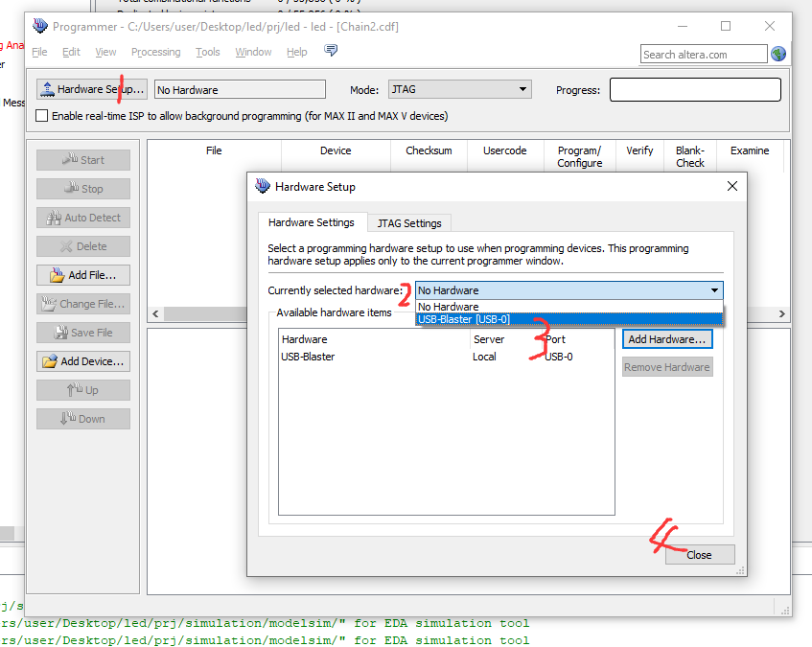Switch to the JTAG Settings tab

click(x=409, y=223)
